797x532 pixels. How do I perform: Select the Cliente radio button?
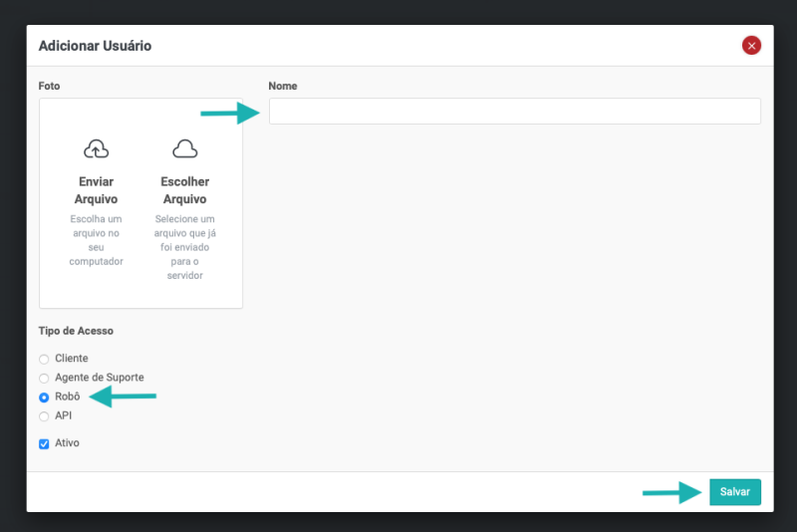tap(44, 359)
